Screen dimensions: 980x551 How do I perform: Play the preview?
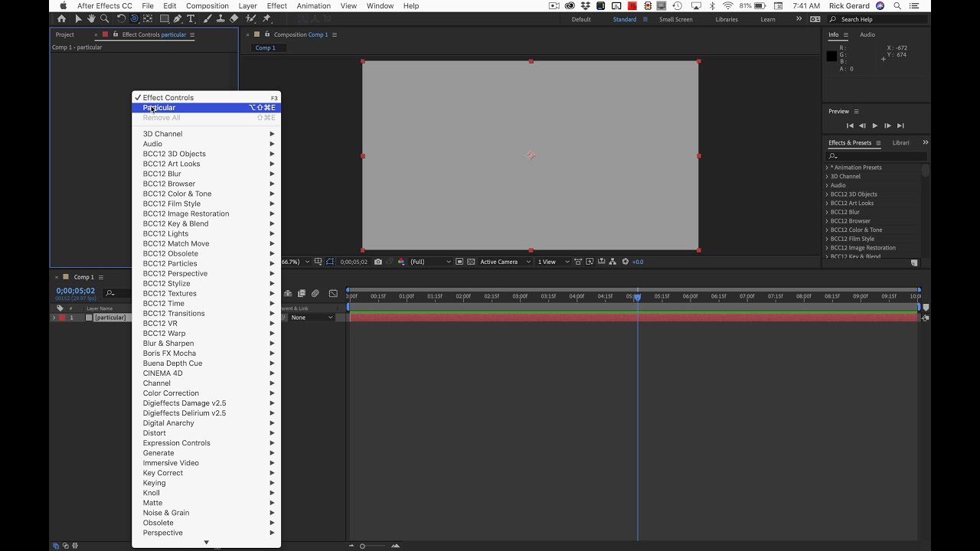[x=875, y=126]
